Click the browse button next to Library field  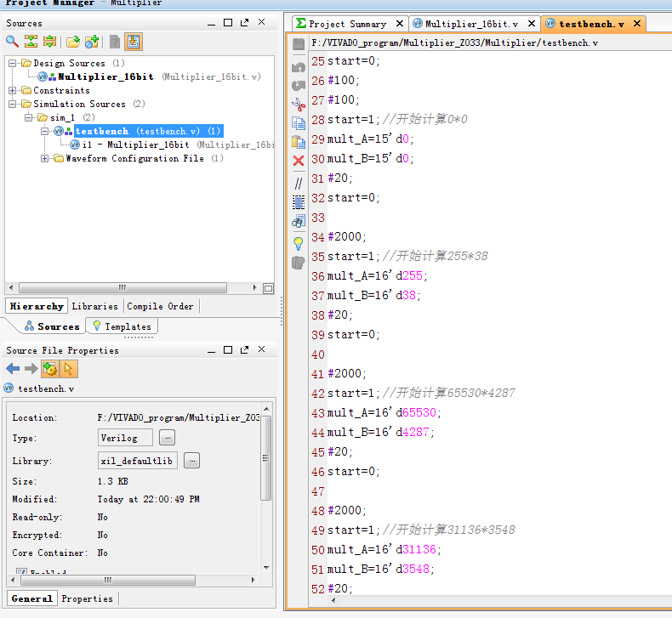coord(191,461)
